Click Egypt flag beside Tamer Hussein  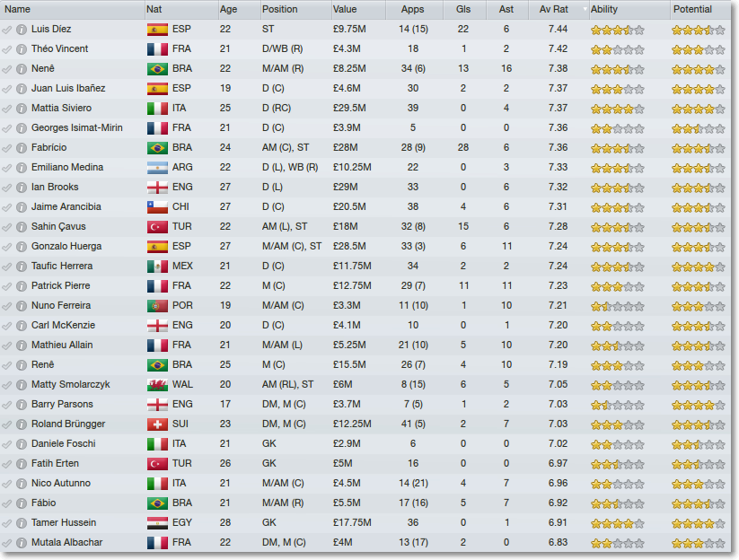157,523
